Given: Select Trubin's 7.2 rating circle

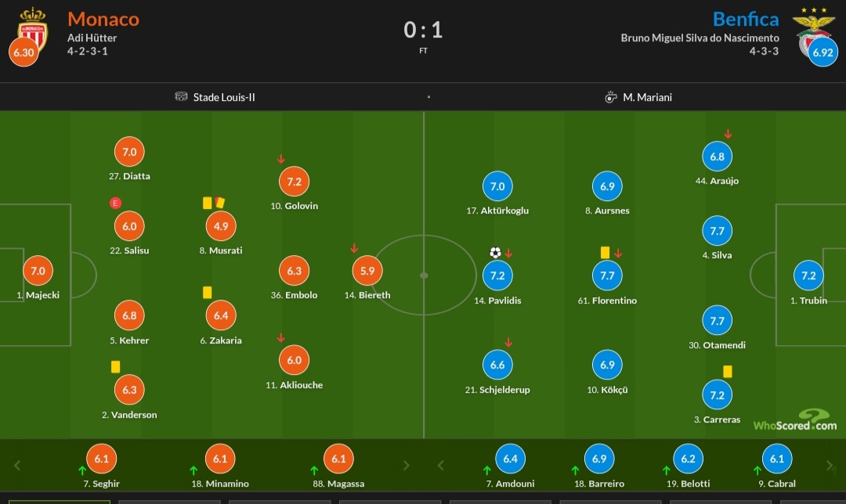Looking at the screenshot, I should (808, 275).
